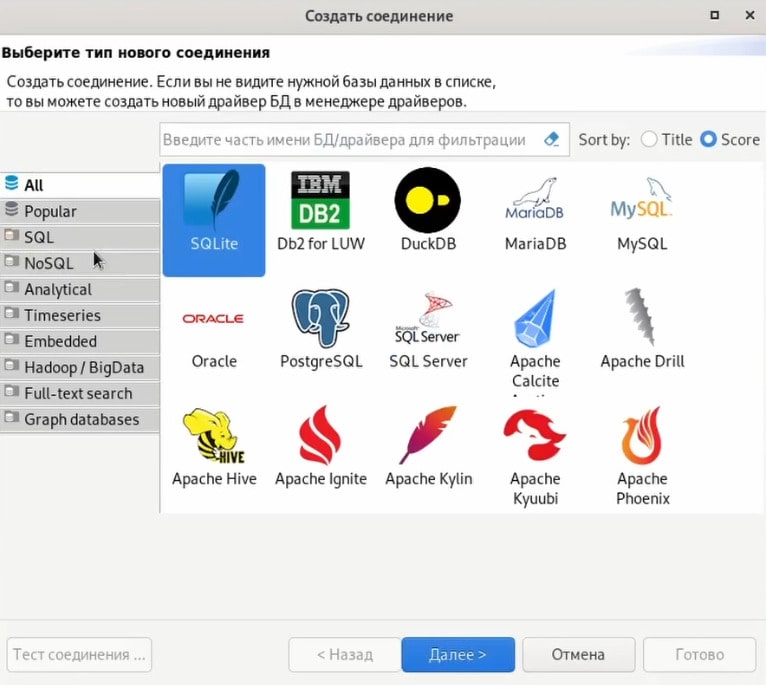This screenshot has width=766, height=685.
Task: Open the SQL category
Action: [x=80, y=237]
